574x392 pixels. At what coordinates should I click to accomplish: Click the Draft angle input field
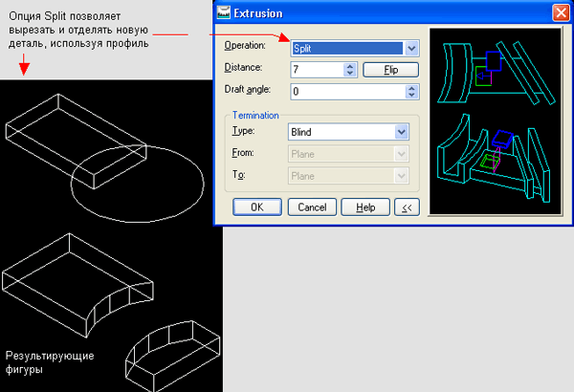[x=345, y=92]
